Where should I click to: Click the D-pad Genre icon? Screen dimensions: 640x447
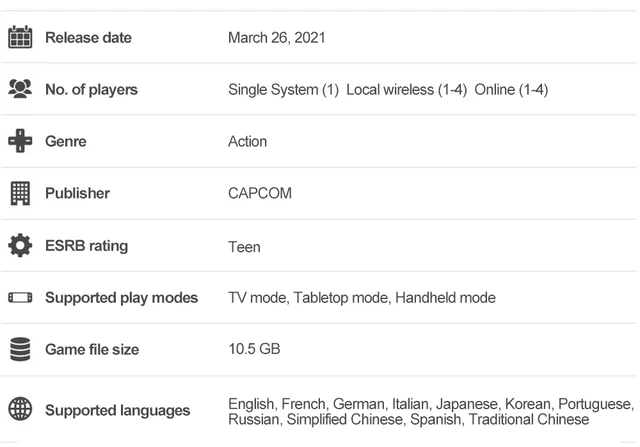[x=20, y=141]
